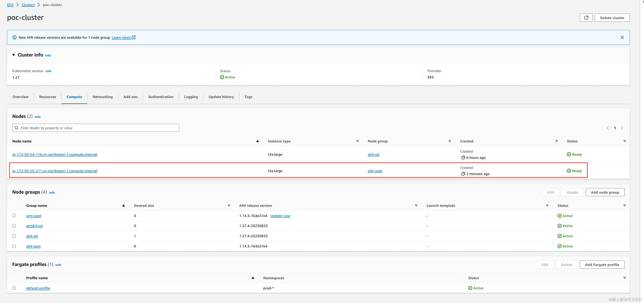
Task: Go to next page of Nodes
Action: (x=622, y=128)
